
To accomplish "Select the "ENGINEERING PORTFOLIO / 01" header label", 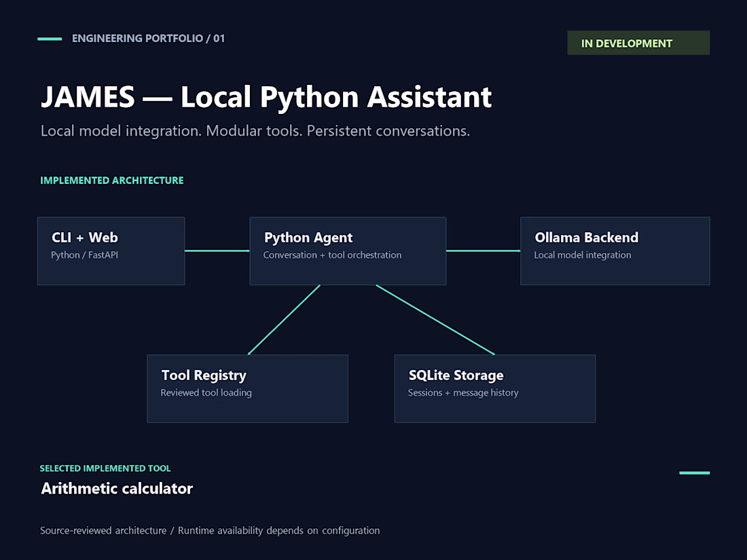I will tap(148, 39).
